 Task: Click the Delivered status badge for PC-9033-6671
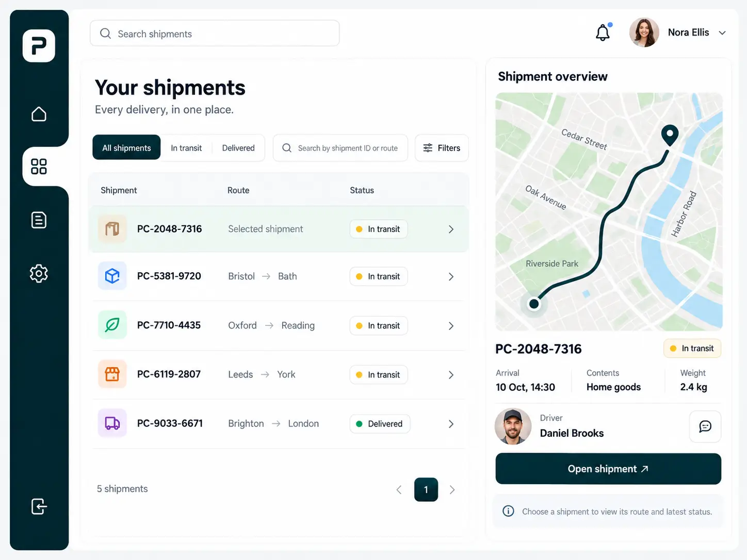(x=380, y=424)
